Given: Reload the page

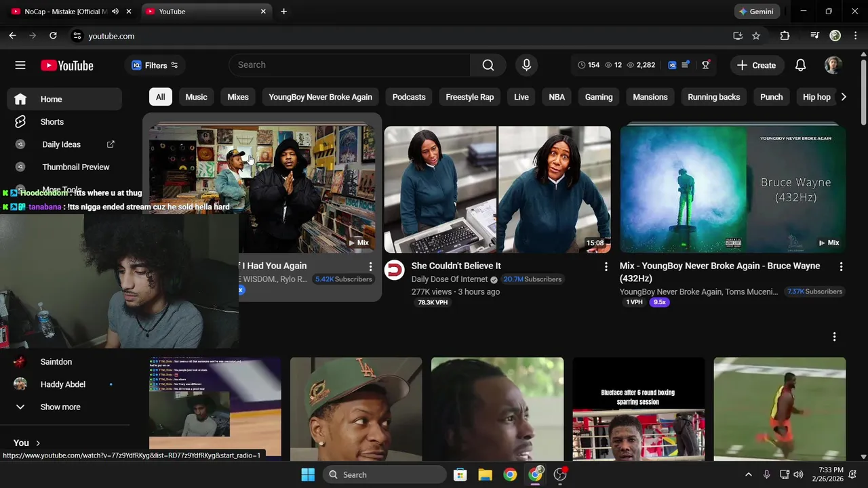Looking at the screenshot, I should (x=53, y=36).
